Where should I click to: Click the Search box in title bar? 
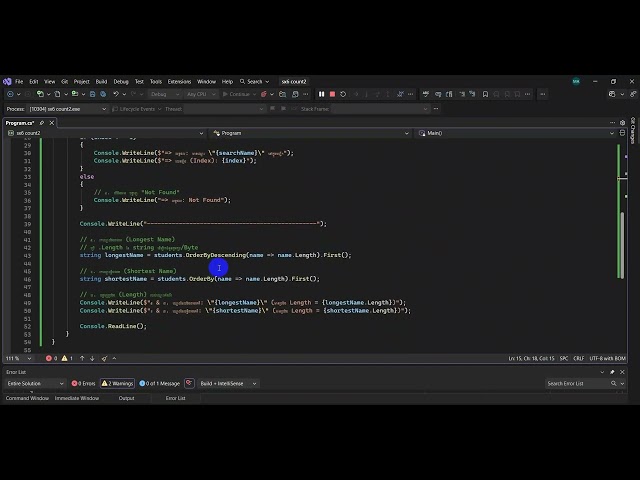click(x=254, y=82)
